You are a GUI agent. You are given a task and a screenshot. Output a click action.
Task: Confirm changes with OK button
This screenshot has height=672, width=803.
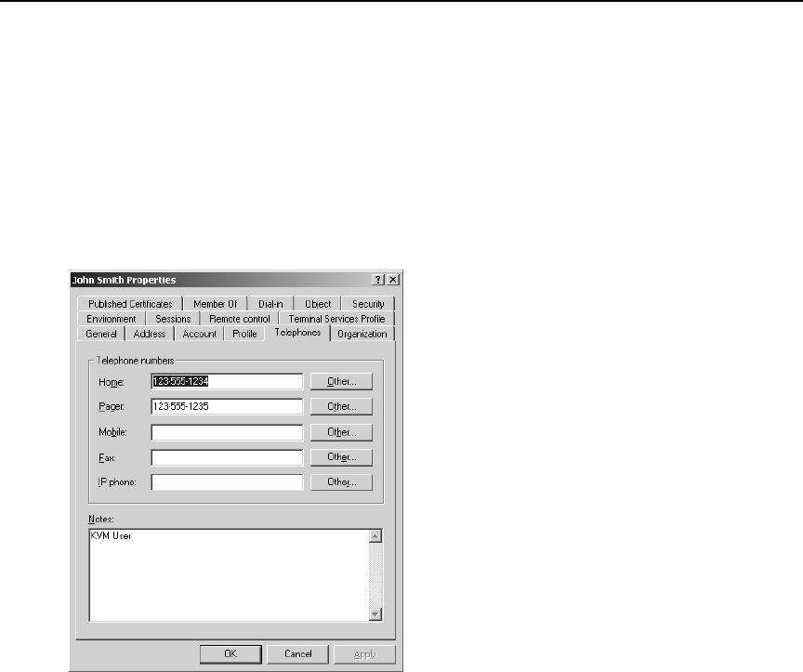click(x=230, y=654)
